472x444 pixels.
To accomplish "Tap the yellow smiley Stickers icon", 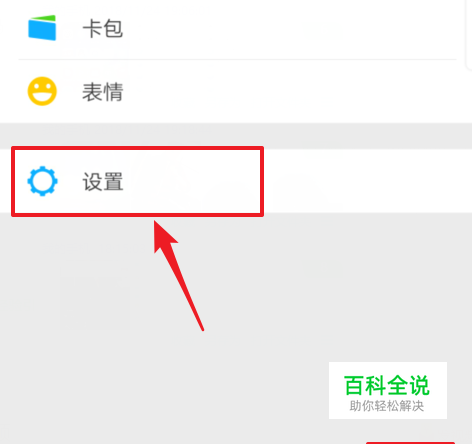I will [x=42, y=91].
